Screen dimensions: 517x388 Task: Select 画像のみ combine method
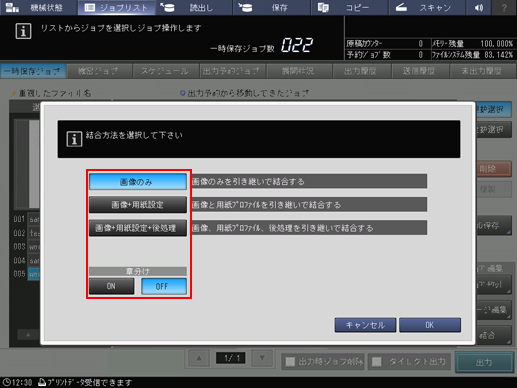coord(138,182)
